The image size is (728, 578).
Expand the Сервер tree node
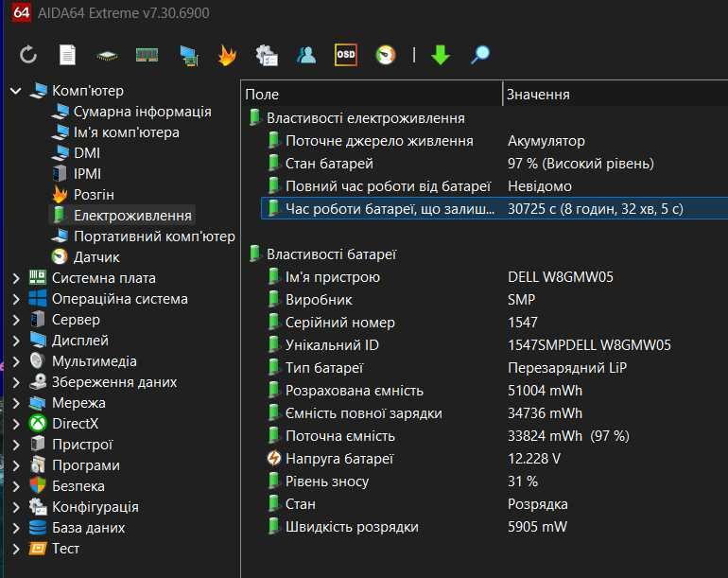(16, 320)
